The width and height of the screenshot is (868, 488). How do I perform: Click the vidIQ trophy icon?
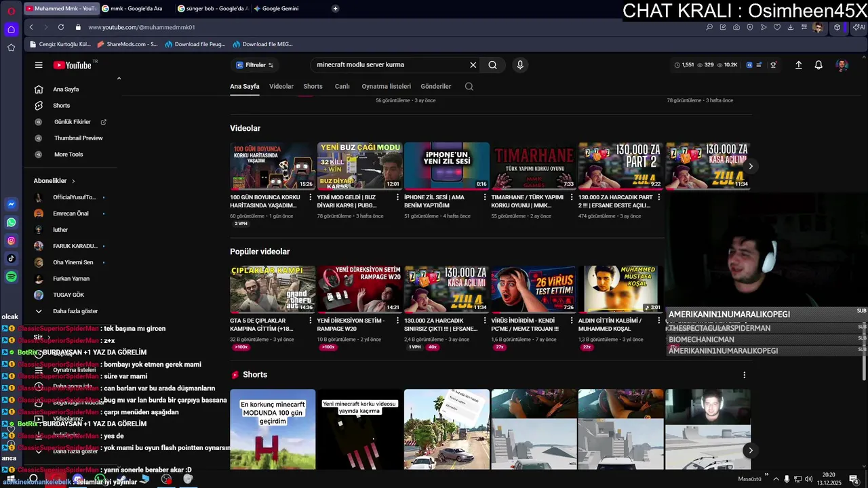pyautogui.click(x=773, y=65)
